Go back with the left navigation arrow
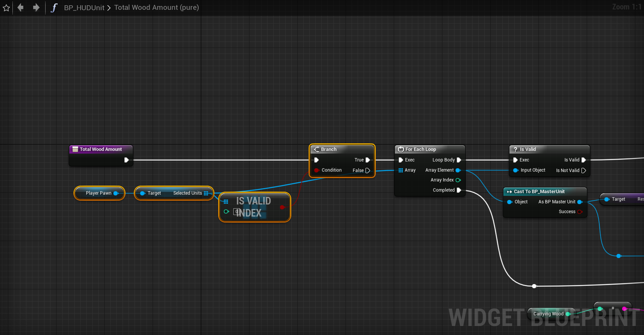The image size is (644, 335). point(20,7)
